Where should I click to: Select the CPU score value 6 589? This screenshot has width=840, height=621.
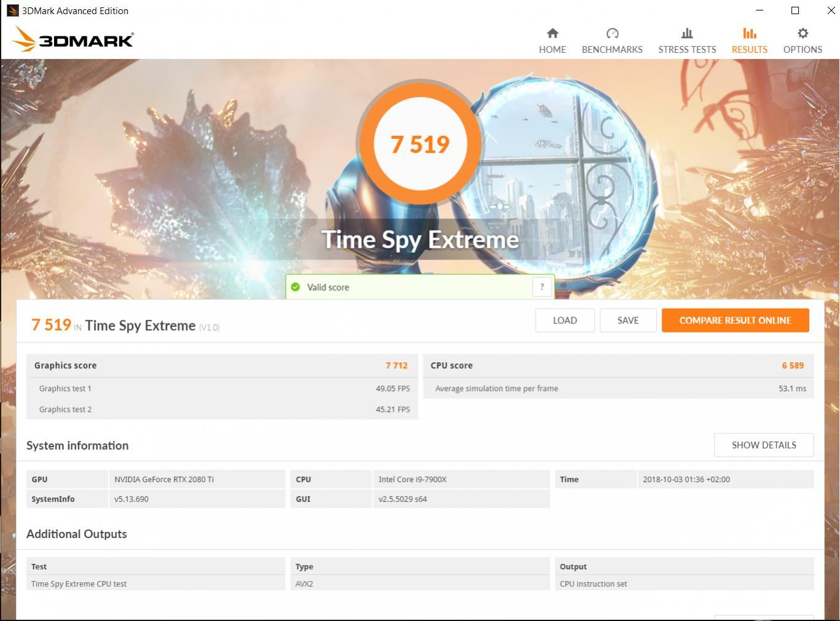(x=793, y=365)
